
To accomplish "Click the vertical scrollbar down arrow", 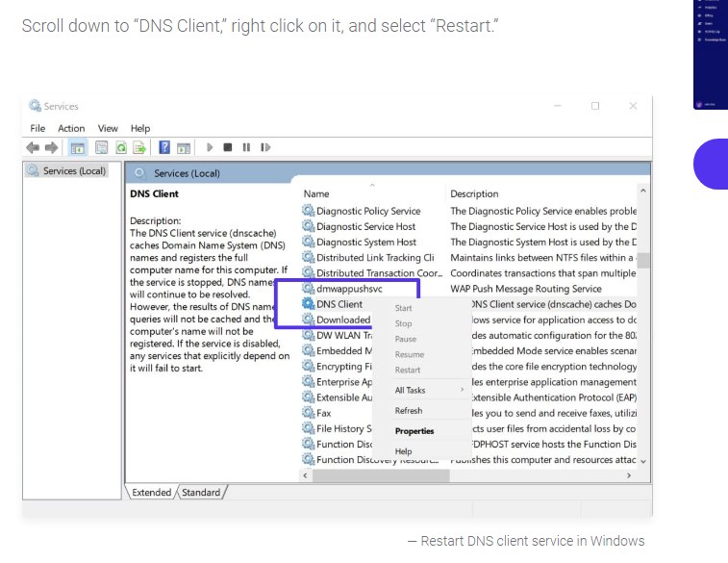I will pyautogui.click(x=643, y=461).
